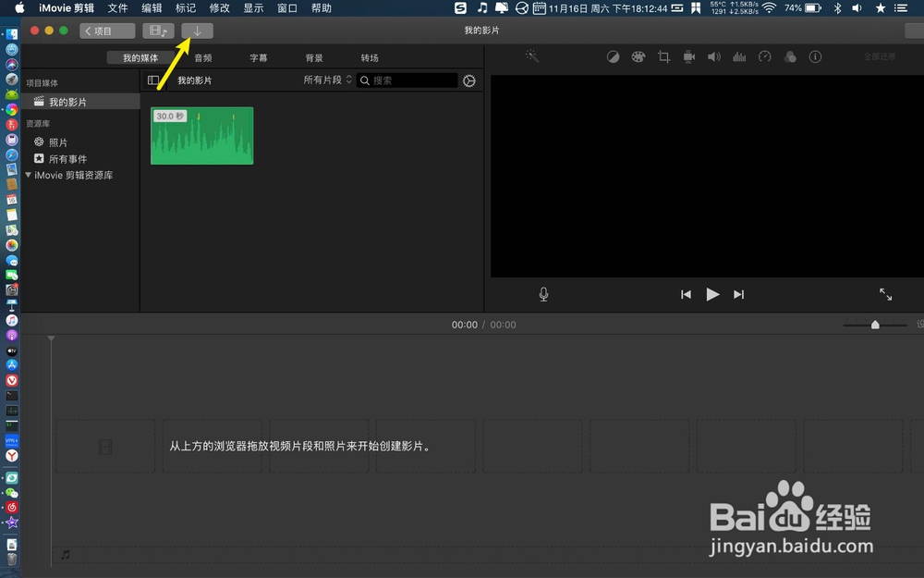Image resolution: width=924 pixels, height=578 pixels.
Task: Open the 修改 menu
Action: 219,7
